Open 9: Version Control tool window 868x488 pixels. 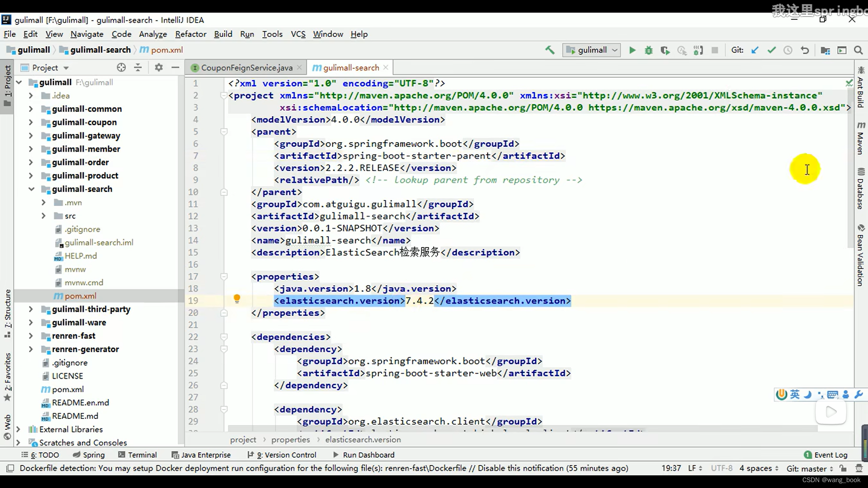pyautogui.click(x=282, y=455)
